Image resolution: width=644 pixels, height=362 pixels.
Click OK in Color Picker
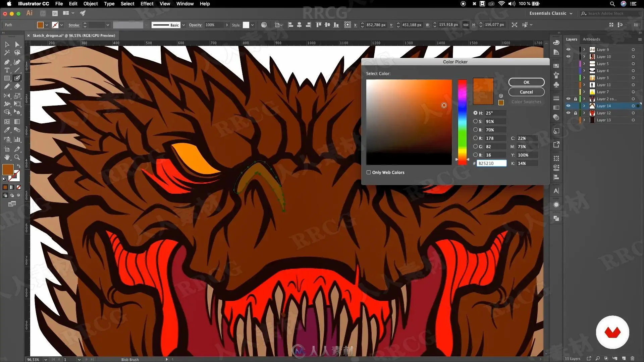click(526, 82)
